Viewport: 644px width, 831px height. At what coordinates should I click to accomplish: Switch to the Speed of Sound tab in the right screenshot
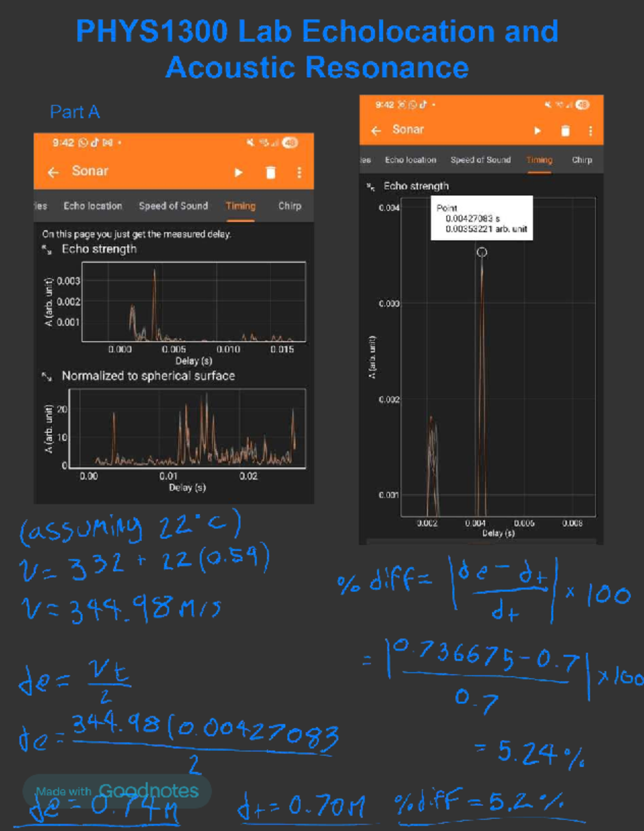[x=480, y=160]
